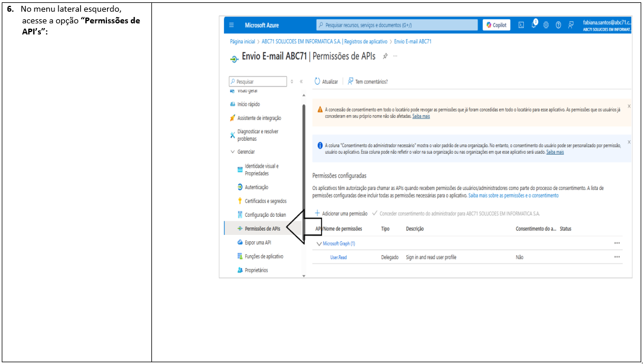Click Registros de aplicativo breadcrumb link

(x=366, y=42)
